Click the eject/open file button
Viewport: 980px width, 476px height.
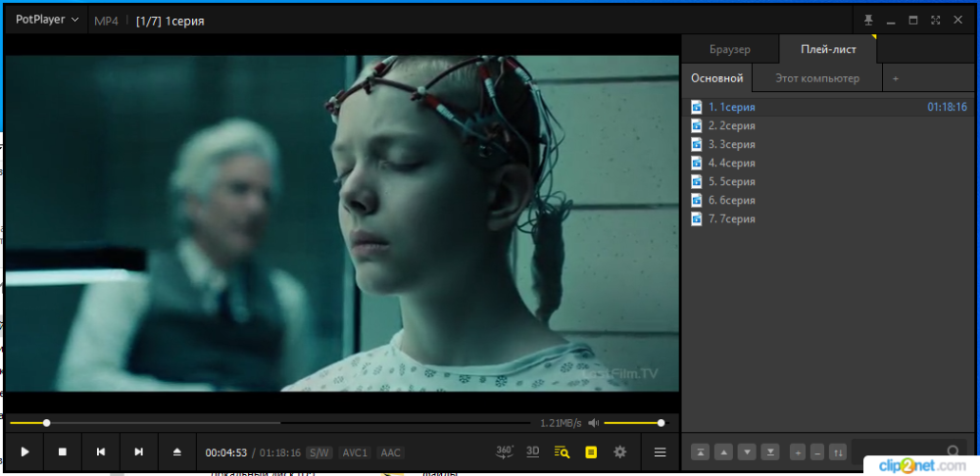176,452
